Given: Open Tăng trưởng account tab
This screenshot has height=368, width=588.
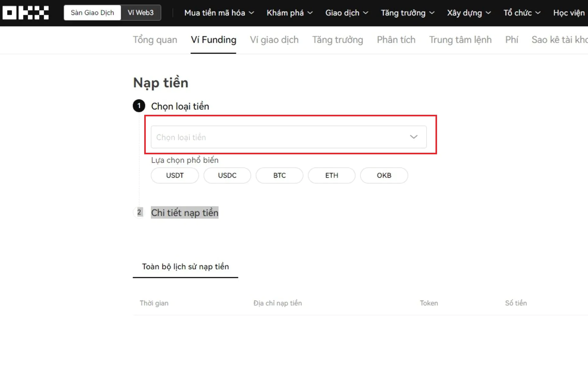Looking at the screenshot, I should tap(337, 40).
